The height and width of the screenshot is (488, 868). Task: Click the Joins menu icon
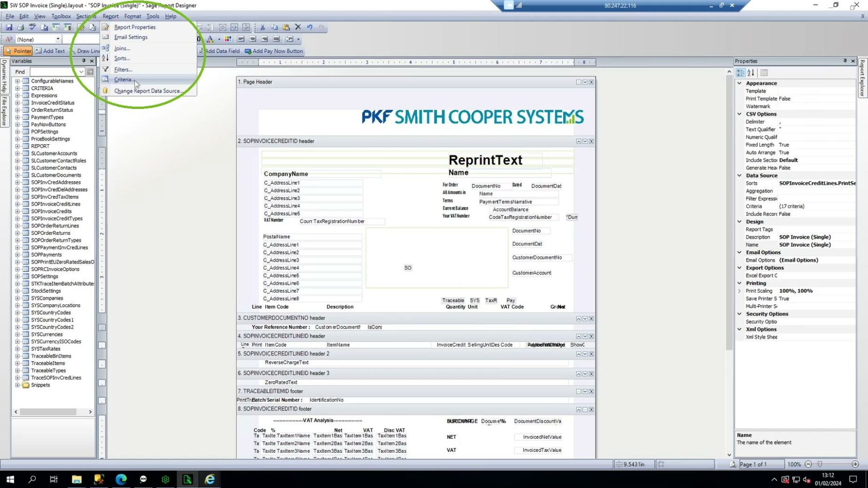[x=105, y=48]
